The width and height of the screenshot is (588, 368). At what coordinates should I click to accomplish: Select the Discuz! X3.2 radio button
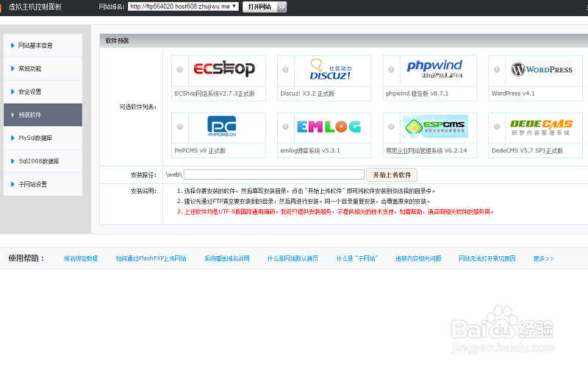coord(286,69)
